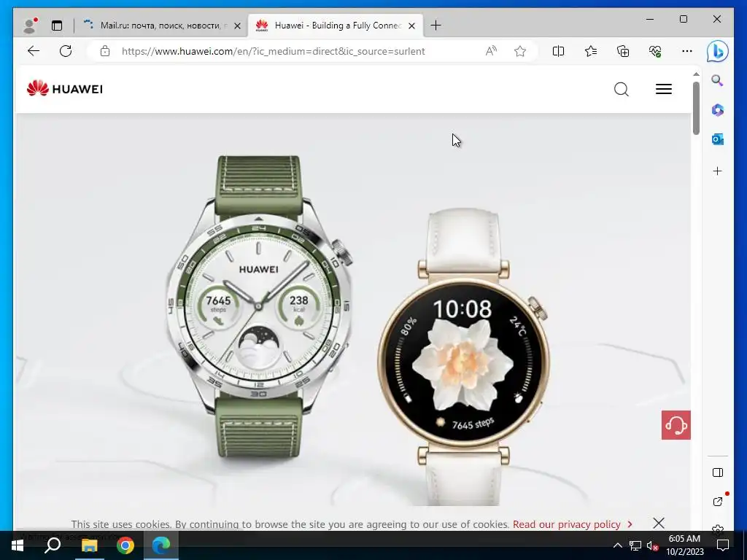Screen dimensions: 747x560
Task: Click the Huawei logo
Action: click(65, 88)
